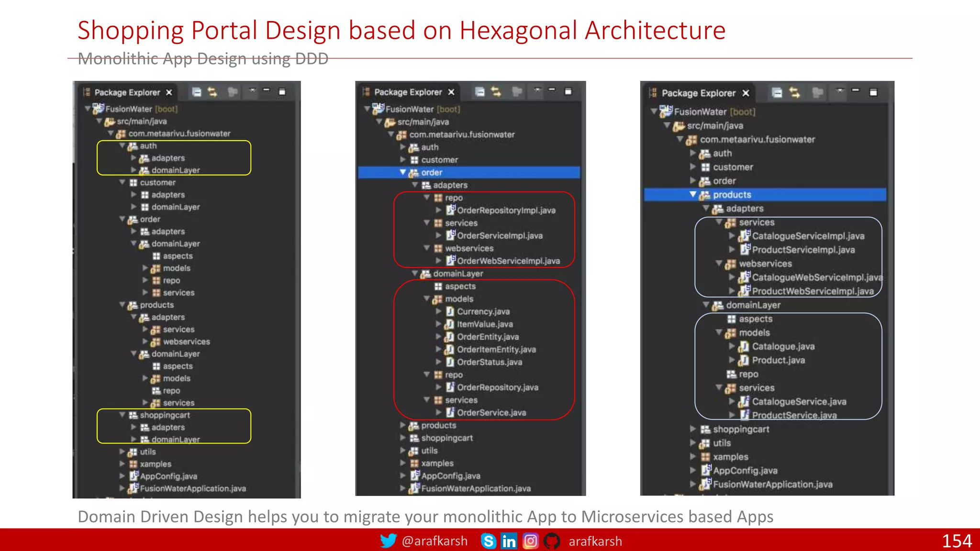This screenshot has height=551, width=980.
Task: Select ItemValue.java in models
Action: pos(484,324)
